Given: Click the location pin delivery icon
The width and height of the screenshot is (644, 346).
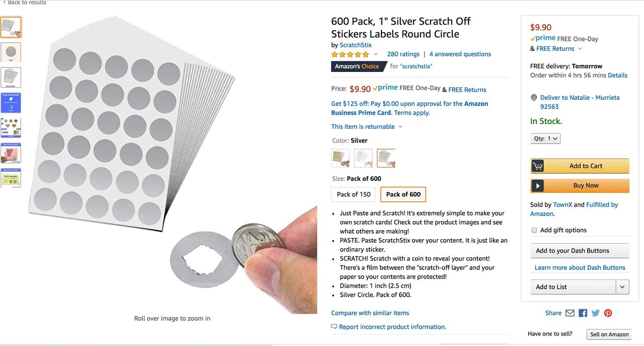Looking at the screenshot, I should [x=534, y=98].
